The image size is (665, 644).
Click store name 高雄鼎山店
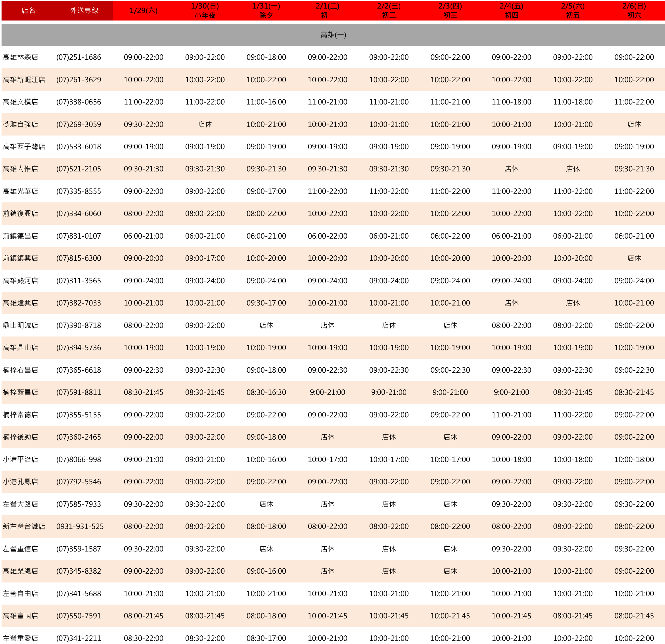click(x=21, y=348)
